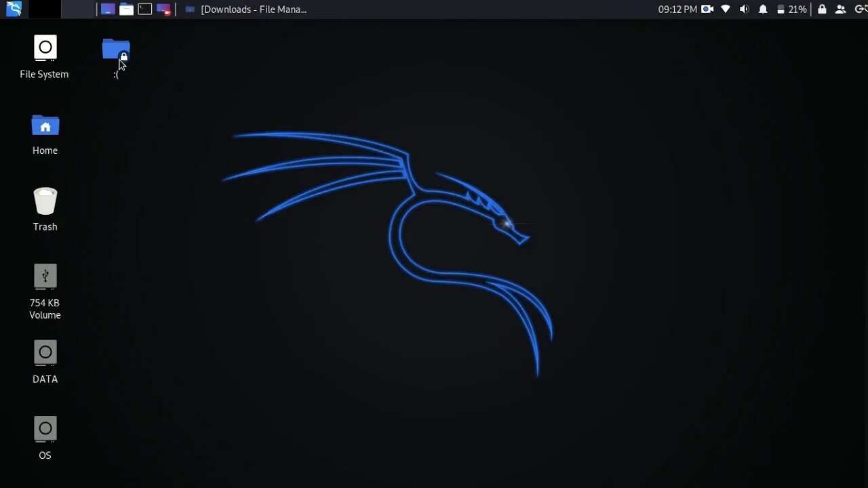
Task: Click the screen recording camera indicator
Action: tap(707, 9)
